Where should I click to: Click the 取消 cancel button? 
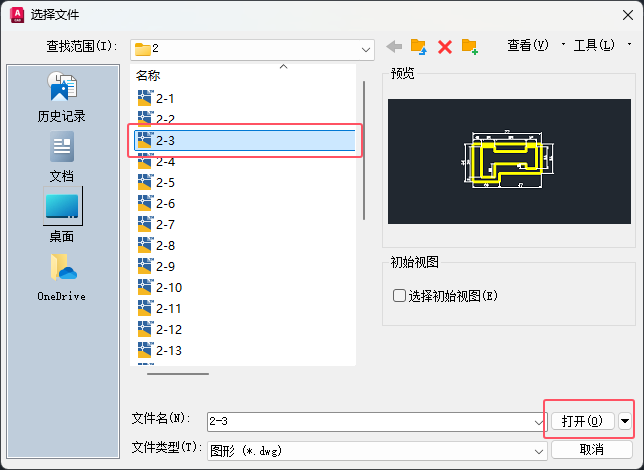[591, 449]
